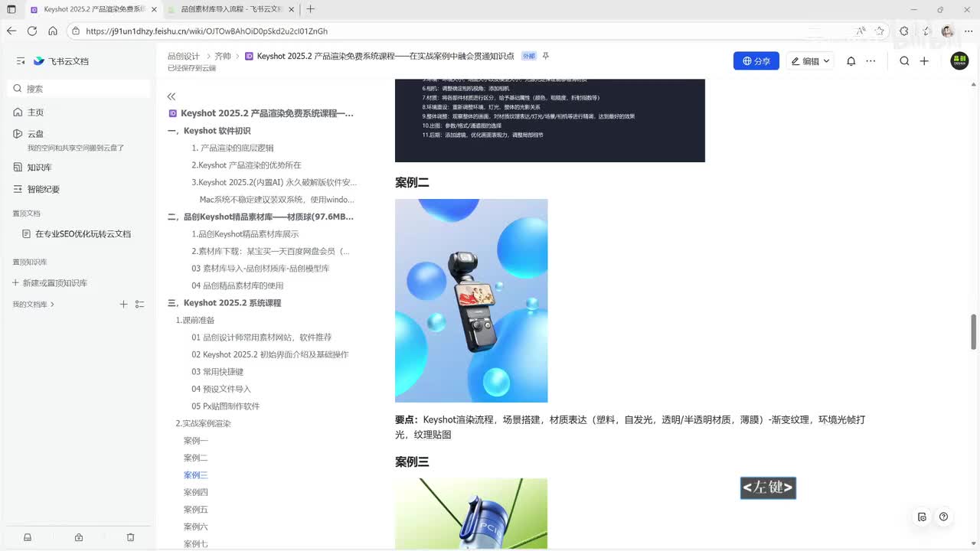Close the Keyshot 2025.2 browser tab

(154, 10)
